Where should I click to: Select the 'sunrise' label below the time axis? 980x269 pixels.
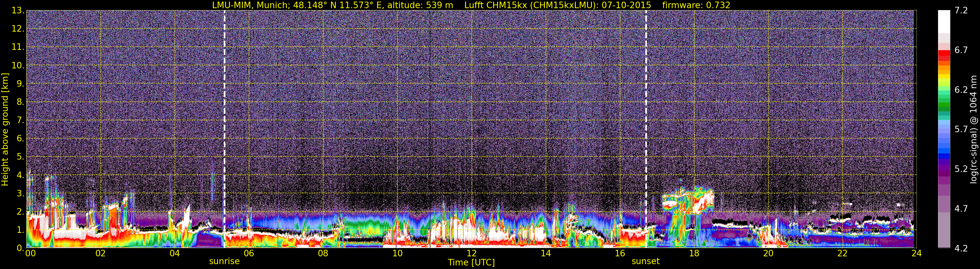(x=224, y=262)
